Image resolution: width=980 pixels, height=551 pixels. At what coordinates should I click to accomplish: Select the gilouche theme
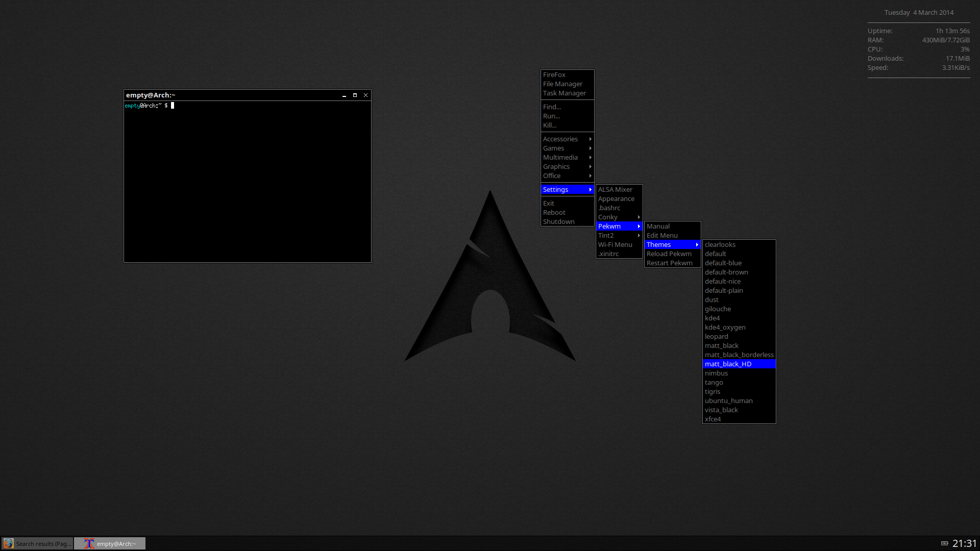(739, 309)
